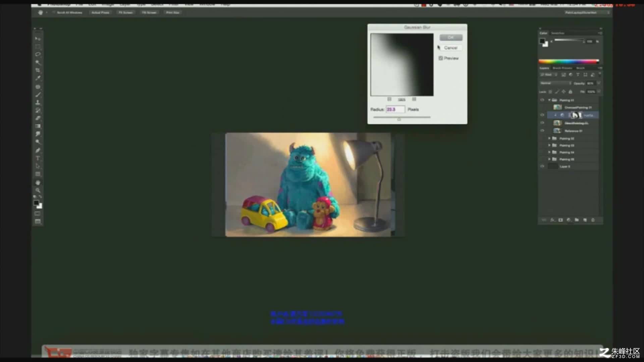Toggle Preview checkbox in Gaussian Blur
The height and width of the screenshot is (362, 644).
pos(441,58)
